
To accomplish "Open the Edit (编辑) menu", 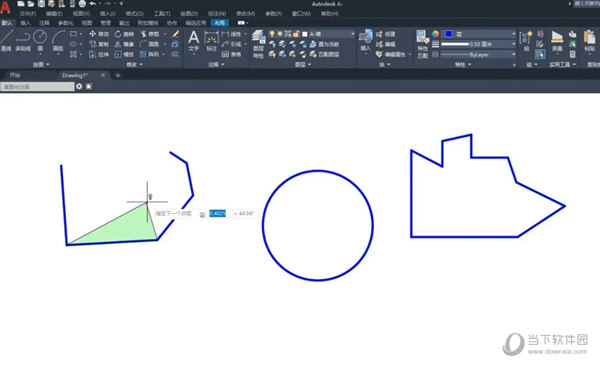I will click(x=54, y=14).
